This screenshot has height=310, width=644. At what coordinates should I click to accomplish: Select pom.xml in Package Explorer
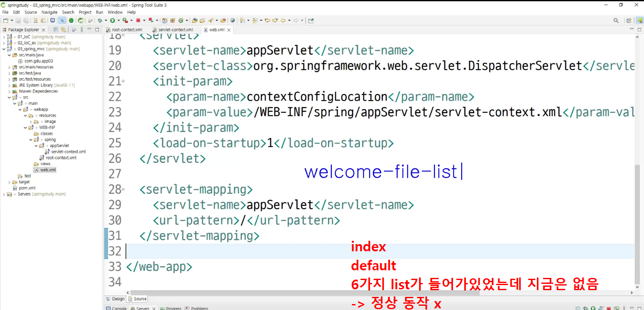pos(24,188)
